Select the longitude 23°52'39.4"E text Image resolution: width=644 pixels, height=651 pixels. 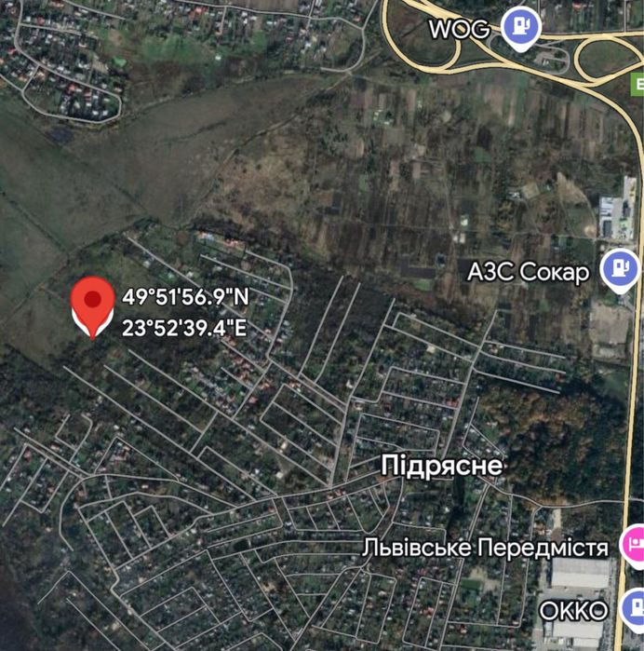[184, 329]
